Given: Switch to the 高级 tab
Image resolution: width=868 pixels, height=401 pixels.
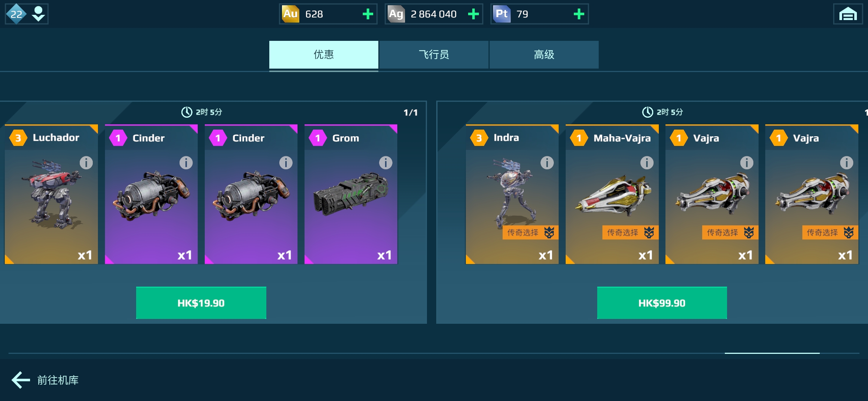Looking at the screenshot, I should pos(544,55).
